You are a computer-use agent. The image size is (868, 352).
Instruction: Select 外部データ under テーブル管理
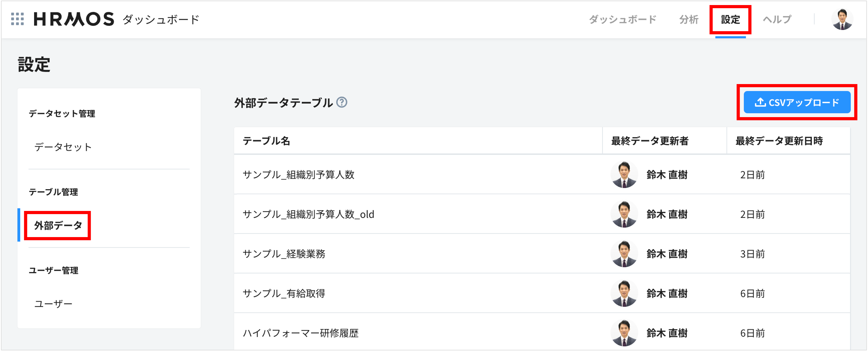57,225
